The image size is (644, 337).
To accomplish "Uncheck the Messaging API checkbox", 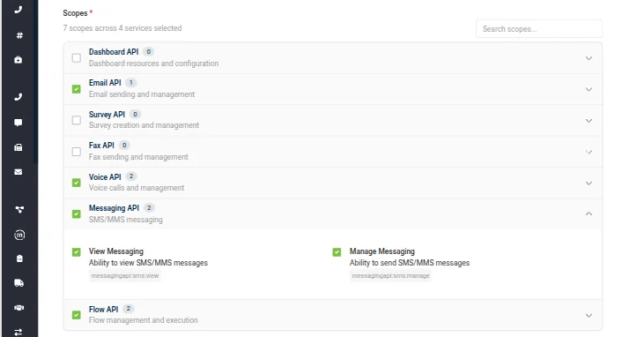I will 77,214.
